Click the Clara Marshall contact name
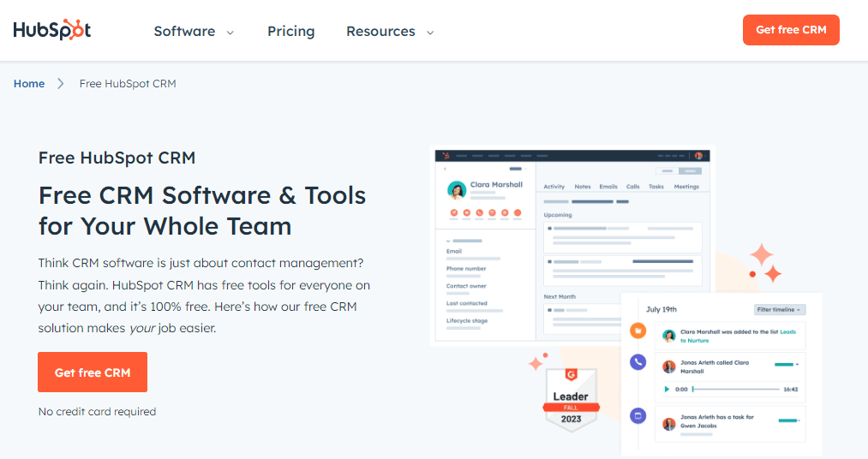 tap(496, 185)
